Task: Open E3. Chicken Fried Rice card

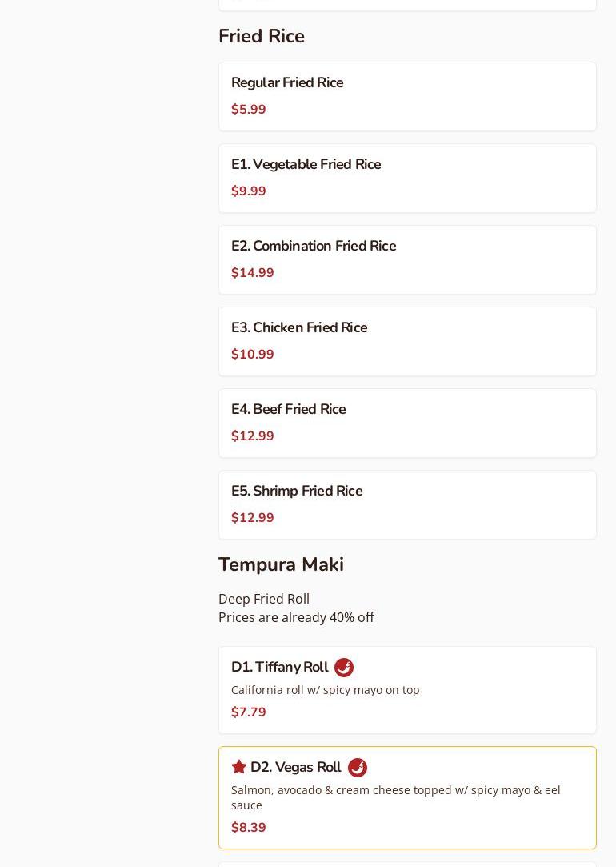Action: 407,342
